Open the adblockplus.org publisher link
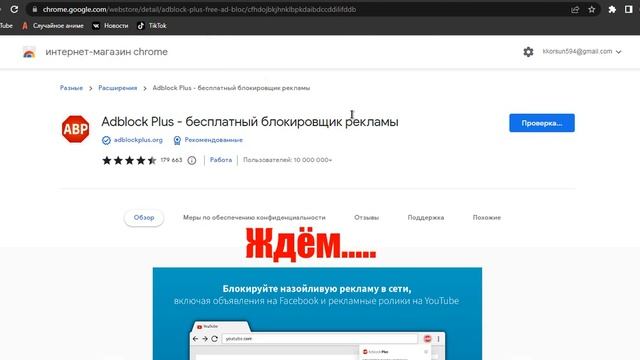Screen dimensions: 640x360 click(x=138, y=140)
